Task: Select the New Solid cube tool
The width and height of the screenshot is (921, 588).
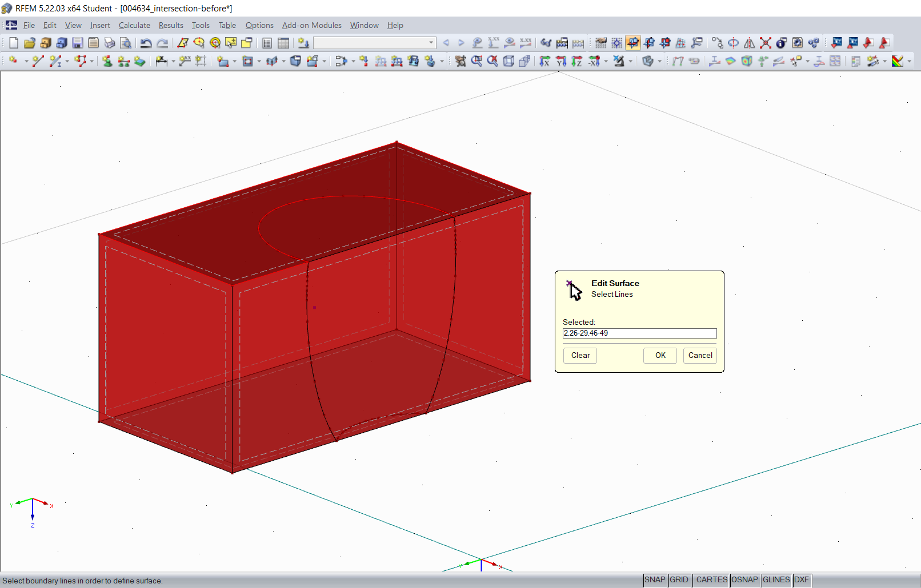Action: pos(295,61)
